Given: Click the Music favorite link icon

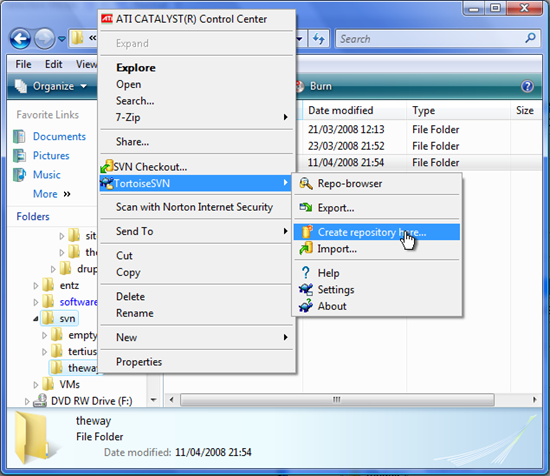Looking at the screenshot, I should pos(19,175).
